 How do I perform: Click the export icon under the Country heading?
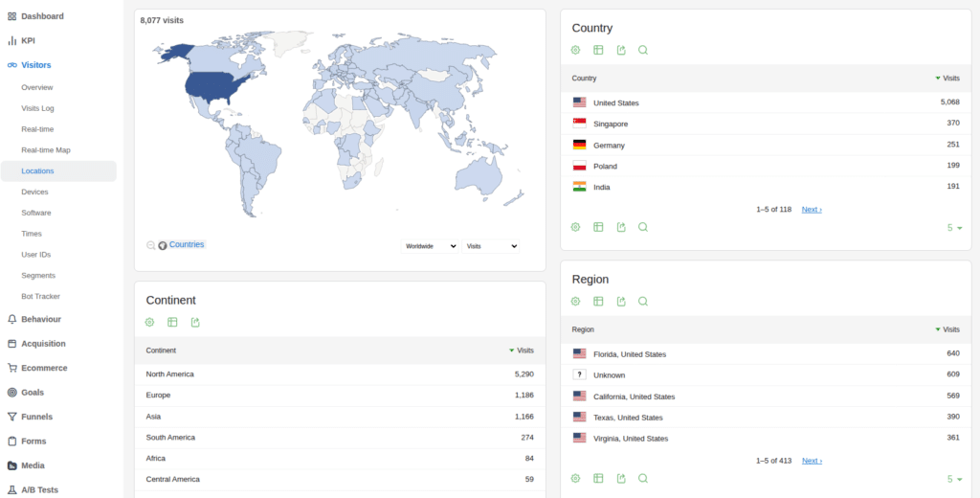(620, 50)
